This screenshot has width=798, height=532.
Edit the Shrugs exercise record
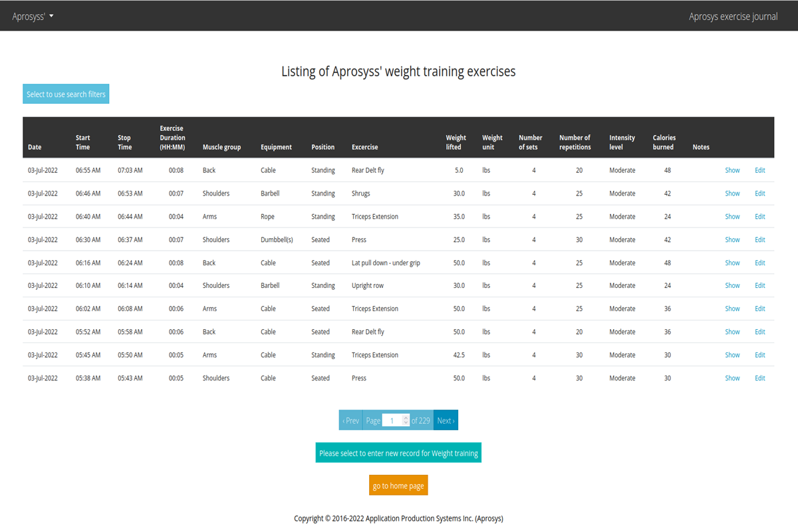759,194
